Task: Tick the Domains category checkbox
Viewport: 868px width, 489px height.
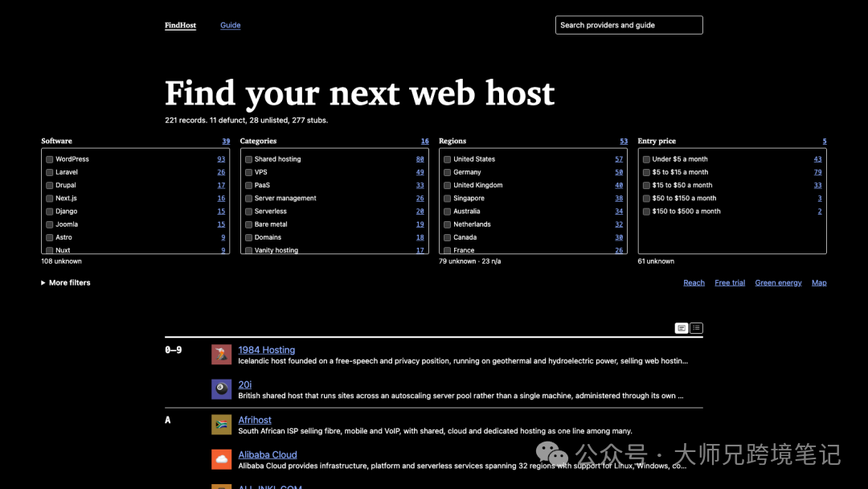Action: point(248,237)
